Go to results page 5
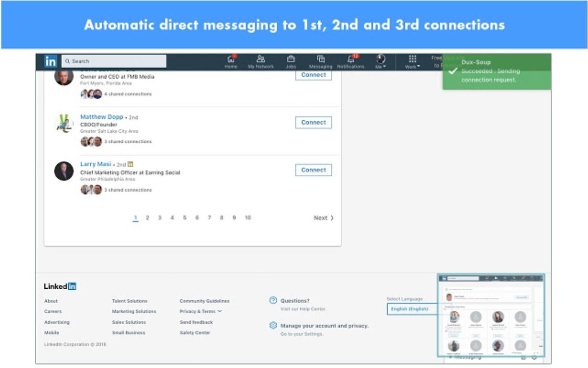The width and height of the screenshot is (588, 368). (x=185, y=218)
